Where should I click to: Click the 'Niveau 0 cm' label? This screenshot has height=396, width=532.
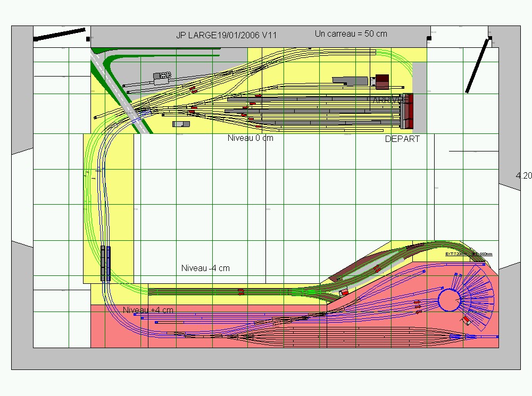click(x=251, y=138)
